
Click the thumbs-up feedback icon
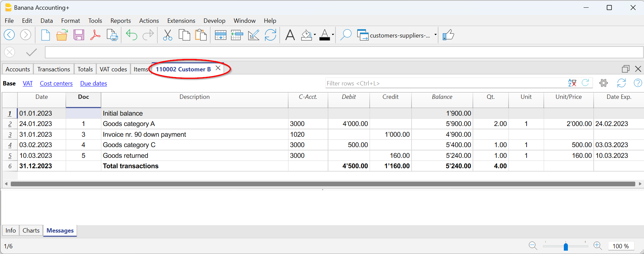coord(448,35)
